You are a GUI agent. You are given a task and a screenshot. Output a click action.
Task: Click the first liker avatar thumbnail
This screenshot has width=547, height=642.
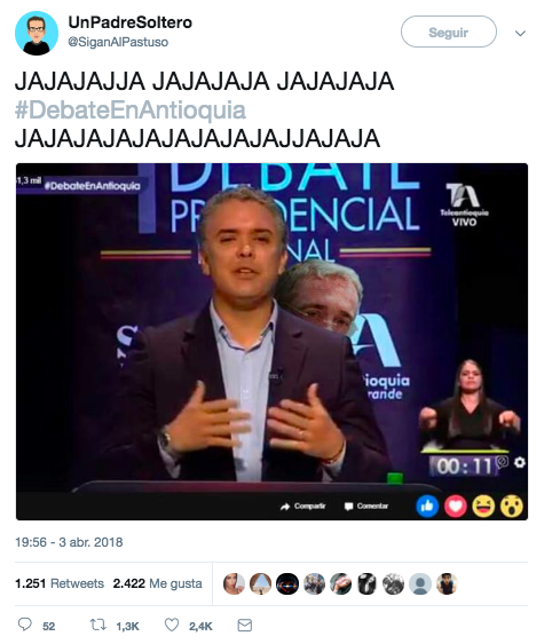click(x=234, y=584)
